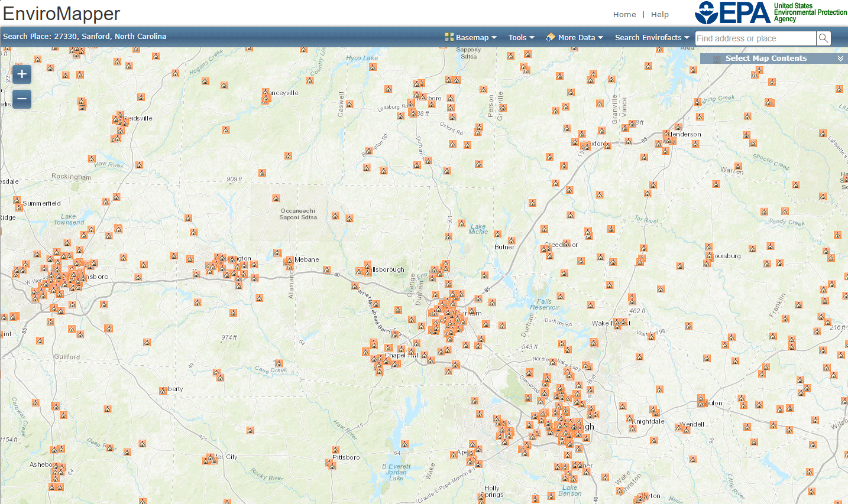Click the Home menu link
This screenshot has height=504, width=848.
(x=624, y=14)
